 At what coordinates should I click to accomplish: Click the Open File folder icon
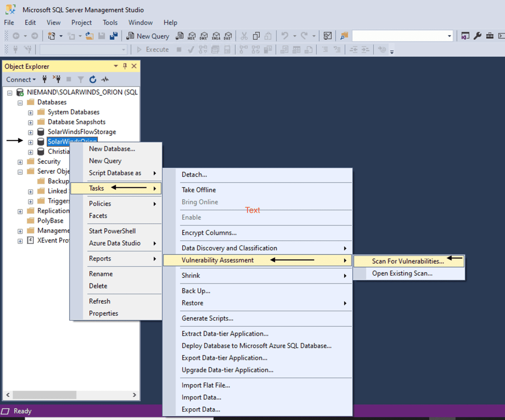(89, 36)
